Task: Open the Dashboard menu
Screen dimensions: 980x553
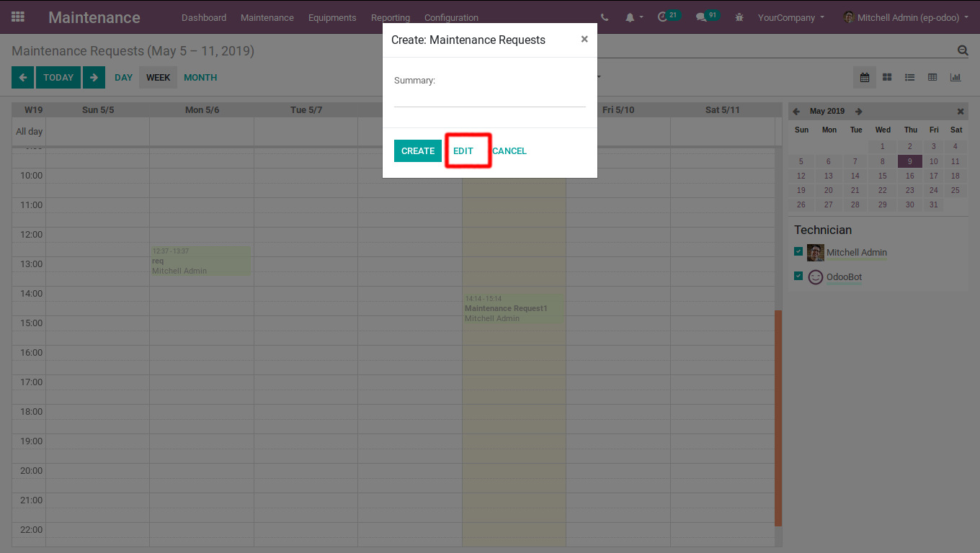Action: tap(204, 17)
